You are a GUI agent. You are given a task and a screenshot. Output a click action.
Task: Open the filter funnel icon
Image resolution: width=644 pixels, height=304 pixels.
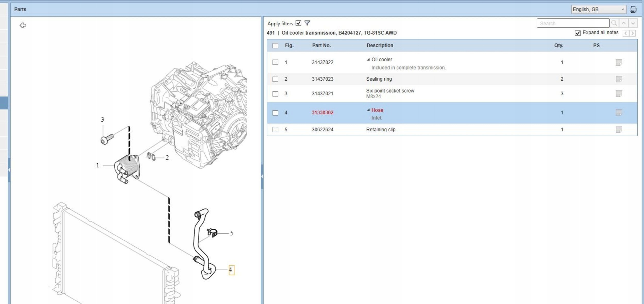pyautogui.click(x=307, y=23)
